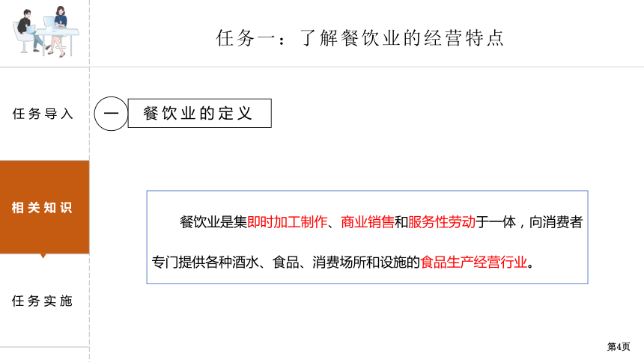The image size is (644, 362).
Task: Click the definition text box border area
Action: click(367, 237)
